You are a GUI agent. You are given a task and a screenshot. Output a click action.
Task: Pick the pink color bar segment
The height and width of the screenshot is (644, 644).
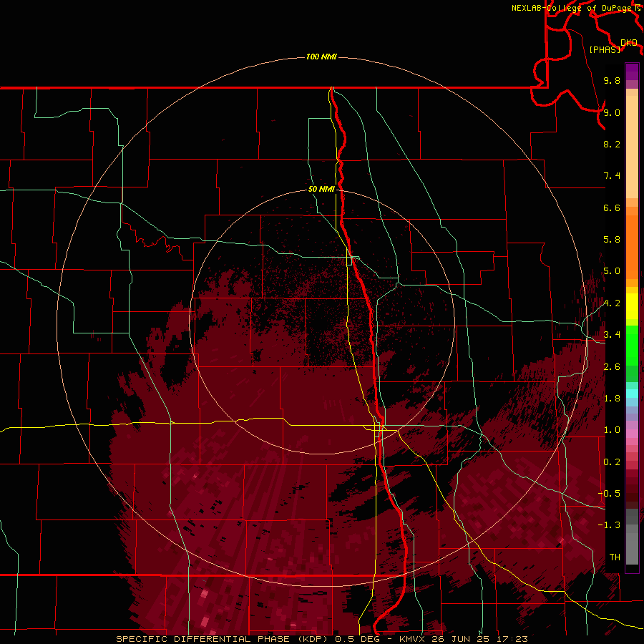point(632,434)
